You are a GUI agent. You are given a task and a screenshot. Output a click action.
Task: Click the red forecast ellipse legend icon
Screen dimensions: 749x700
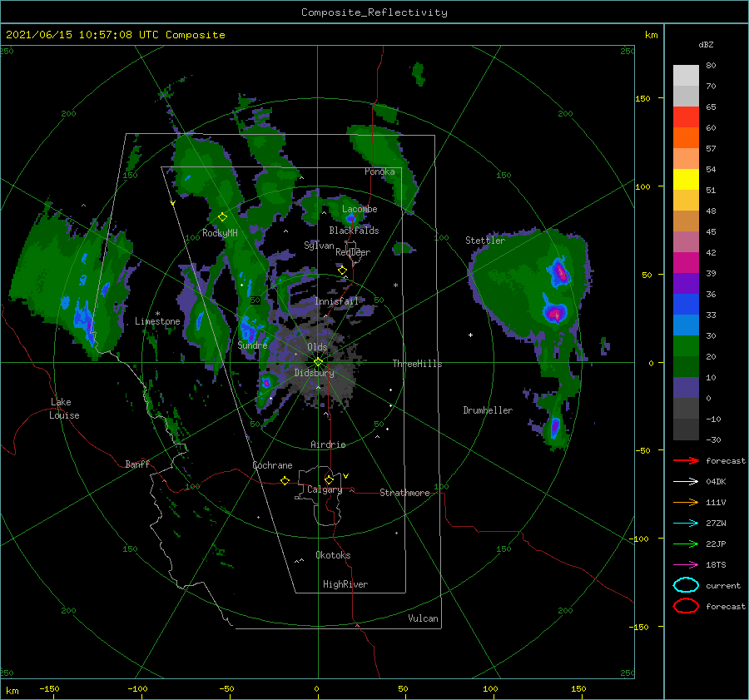coord(686,606)
